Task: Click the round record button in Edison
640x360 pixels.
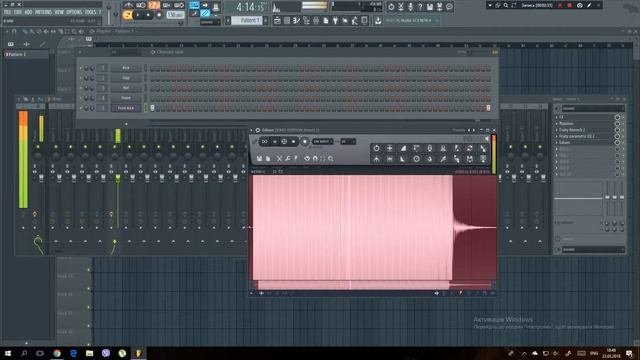Action: (x=305, y=142)
